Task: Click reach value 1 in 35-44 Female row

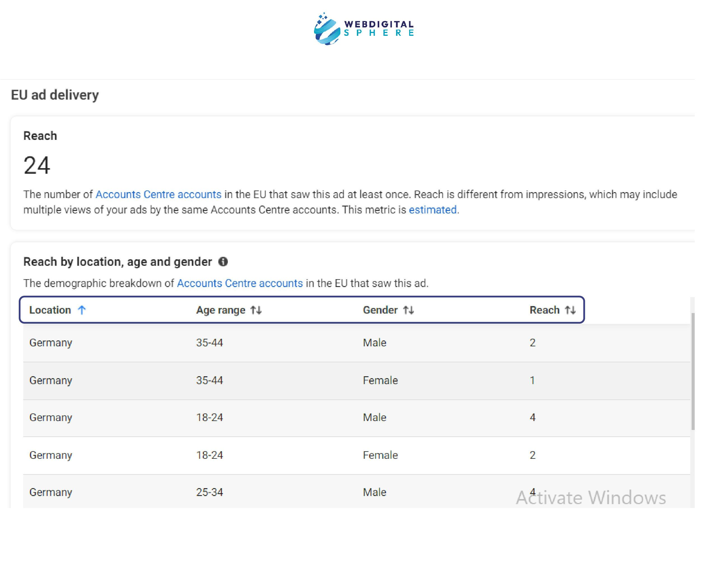Action: coord(532,380)
